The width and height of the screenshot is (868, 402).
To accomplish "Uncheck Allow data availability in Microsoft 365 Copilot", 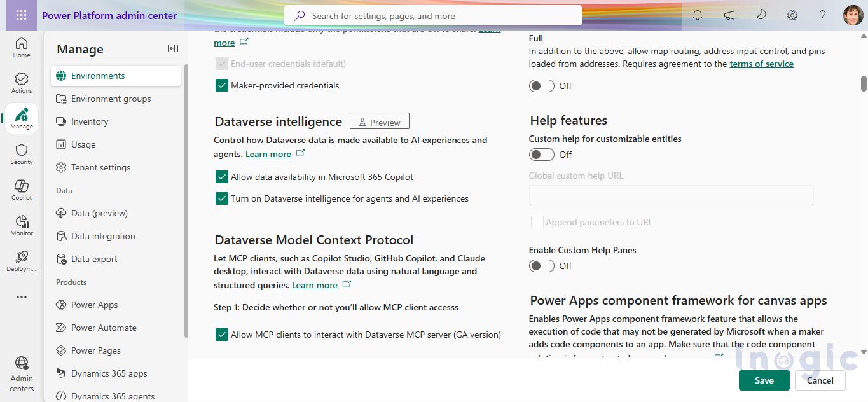I will tap(222, 177).
